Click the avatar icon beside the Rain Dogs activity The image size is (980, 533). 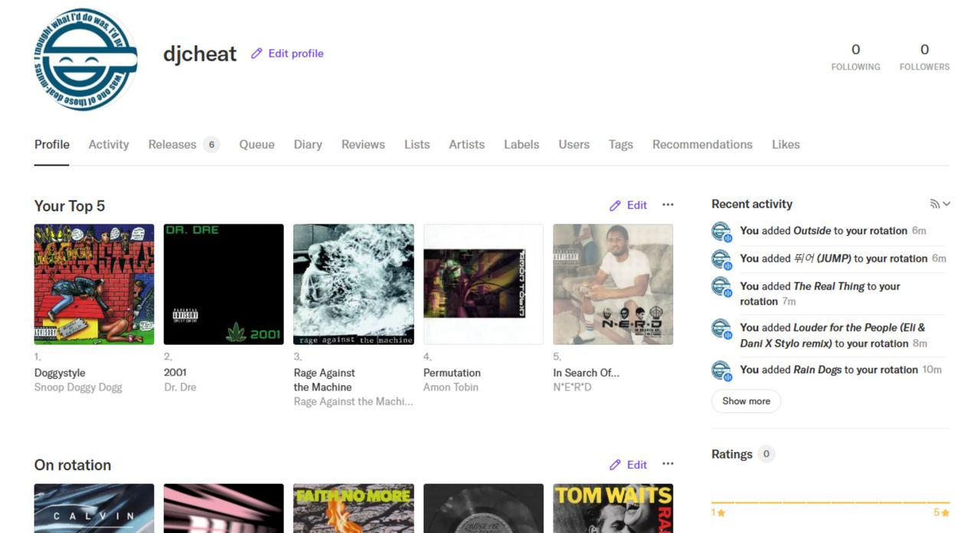click(721, 371)
